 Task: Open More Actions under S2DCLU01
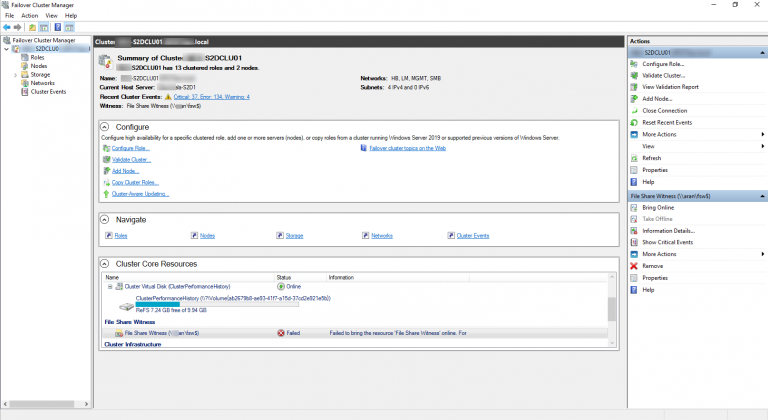[659, 134]
